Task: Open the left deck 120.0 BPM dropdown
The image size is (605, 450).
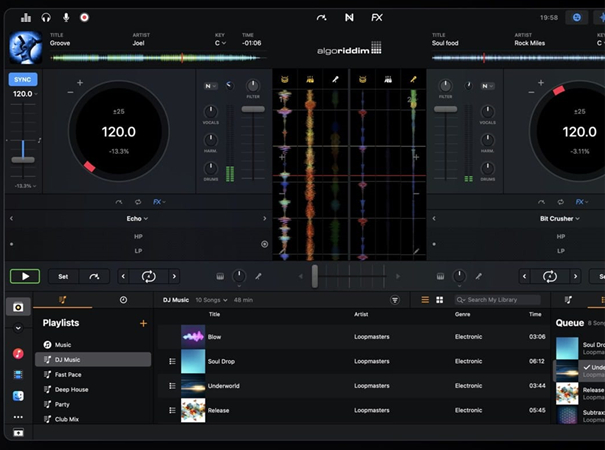Action: [x=25, y=94]
